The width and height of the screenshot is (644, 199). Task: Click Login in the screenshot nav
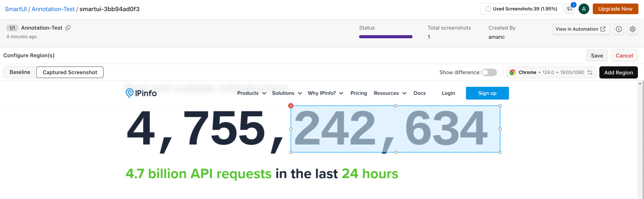tap(448, 93)
